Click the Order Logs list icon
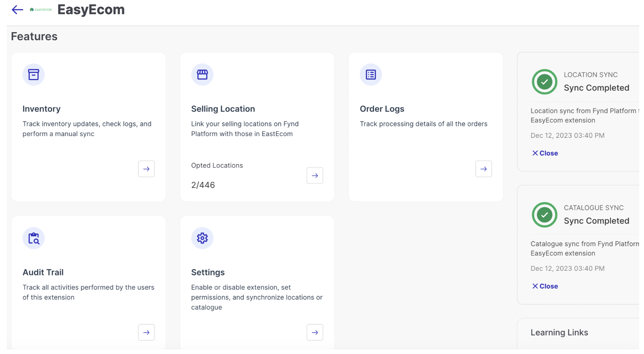This screenshot has width=644, height=354. (371, 75)
